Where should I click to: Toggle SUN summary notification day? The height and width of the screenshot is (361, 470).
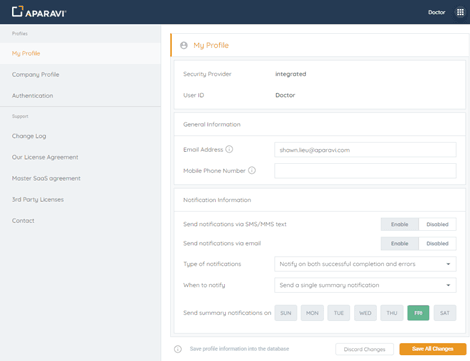click(286, 313)
